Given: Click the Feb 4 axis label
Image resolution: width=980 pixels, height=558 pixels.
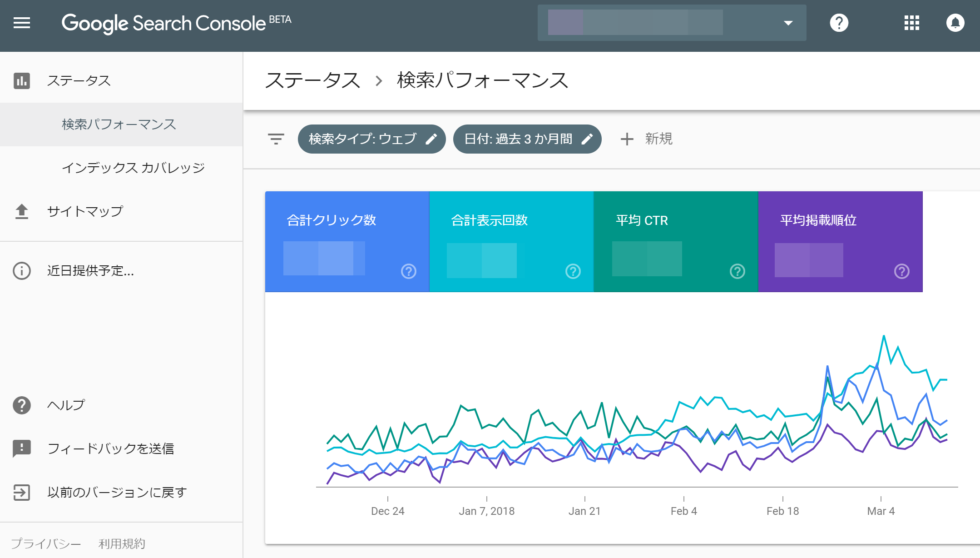Looking at the screenshot, I should pyautogui.click(x=684, y=511).
